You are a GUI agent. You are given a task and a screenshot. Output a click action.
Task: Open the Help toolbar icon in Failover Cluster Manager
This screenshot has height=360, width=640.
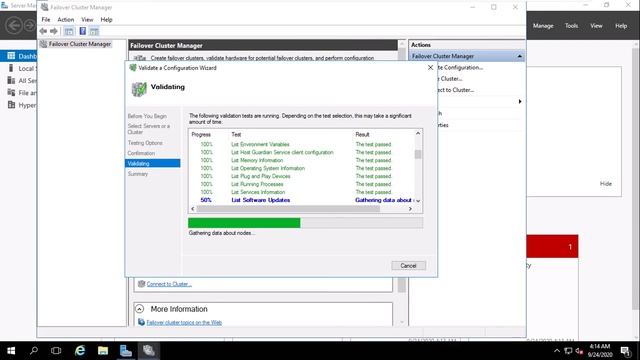pyautogui.click(x=82, y=31)
